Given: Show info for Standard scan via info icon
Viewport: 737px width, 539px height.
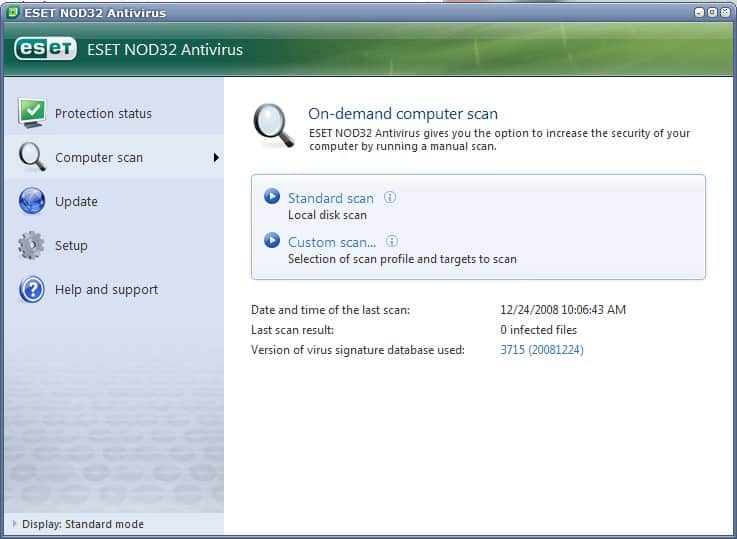Looking at the screenshot, I should coord(390,197).
